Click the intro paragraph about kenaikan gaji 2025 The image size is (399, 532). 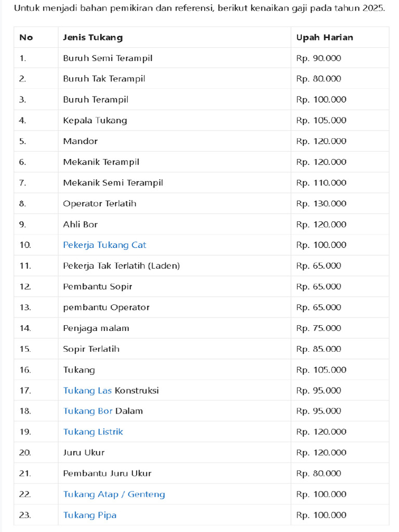click(199, 8)
